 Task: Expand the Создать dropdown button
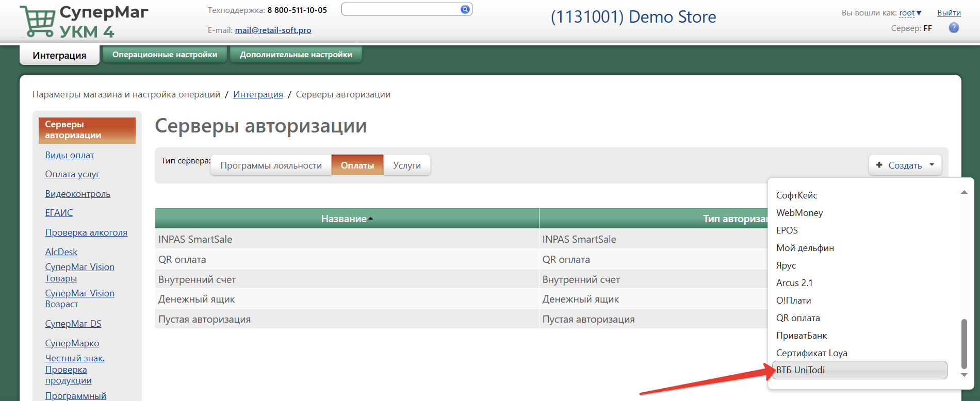pos(905,165)
